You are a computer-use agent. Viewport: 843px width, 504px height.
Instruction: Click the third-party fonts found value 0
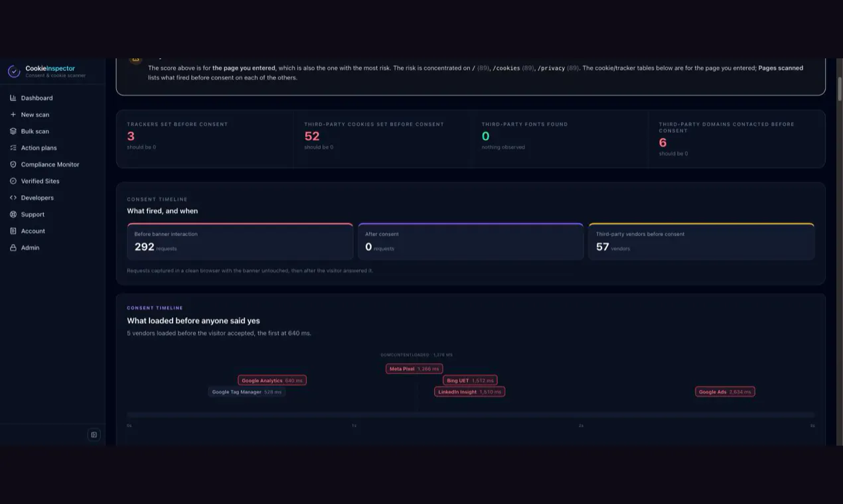tap(486, 136)
